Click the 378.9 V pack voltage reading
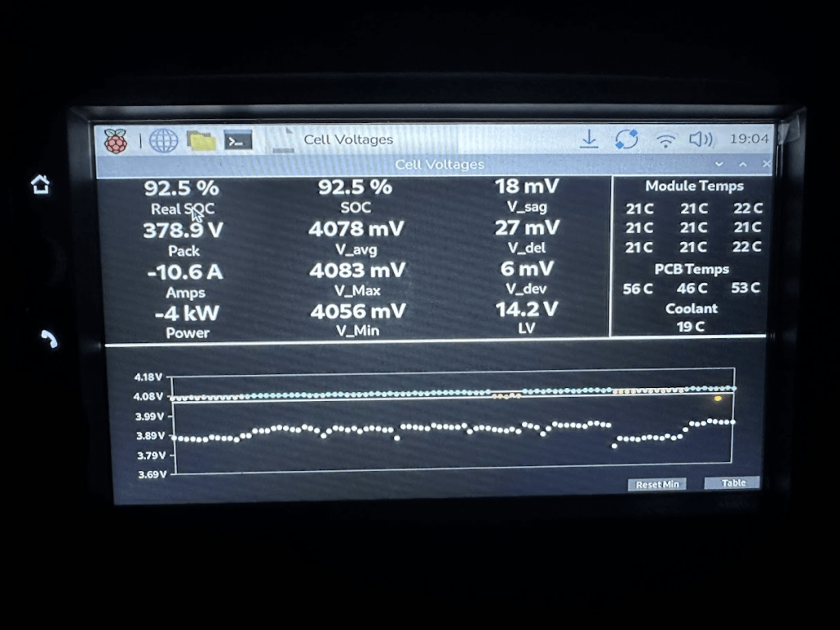 point(184,231)
